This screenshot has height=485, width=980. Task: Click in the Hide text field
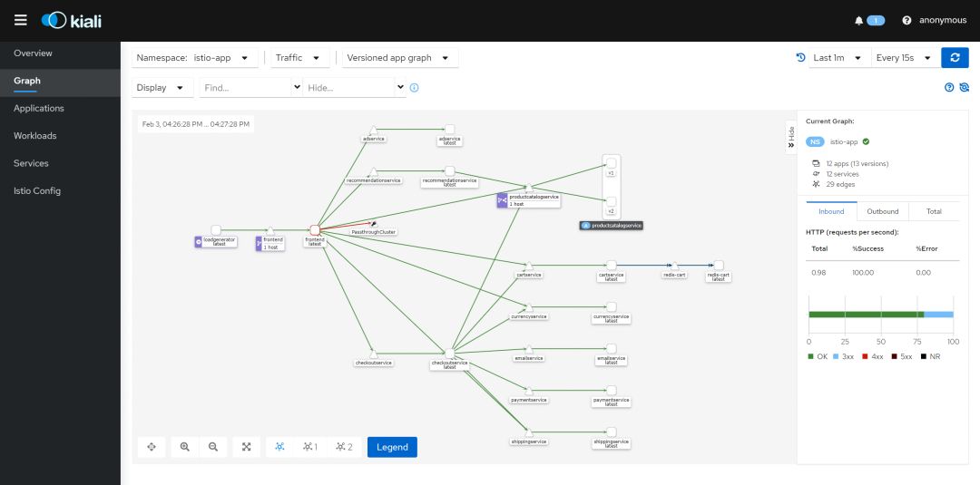(x=349, y=88)
